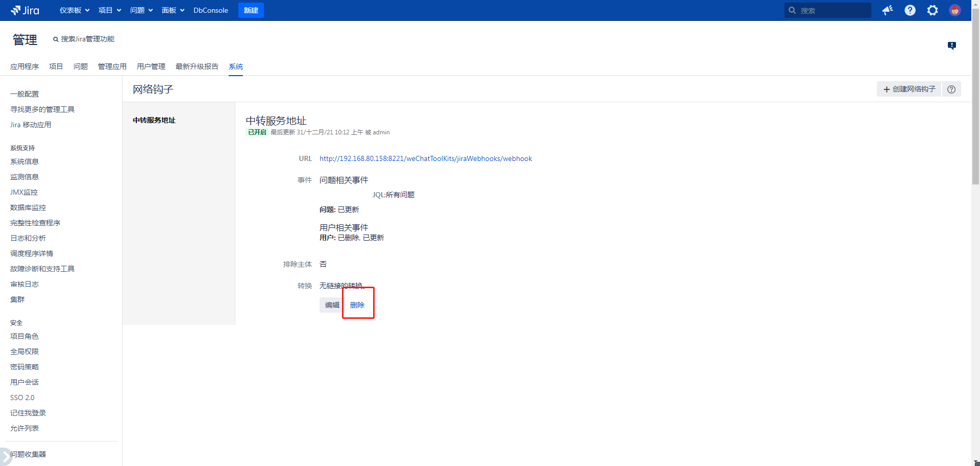This screenshot has height=466, width=980.
Task: Expand the sidebar using bottom-left chevron
Action: 5,456
